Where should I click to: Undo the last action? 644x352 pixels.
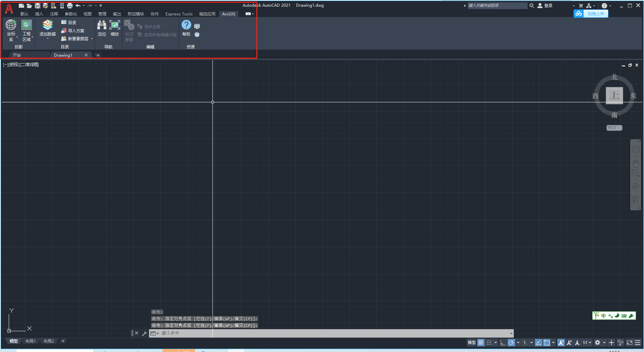[78, 6]
